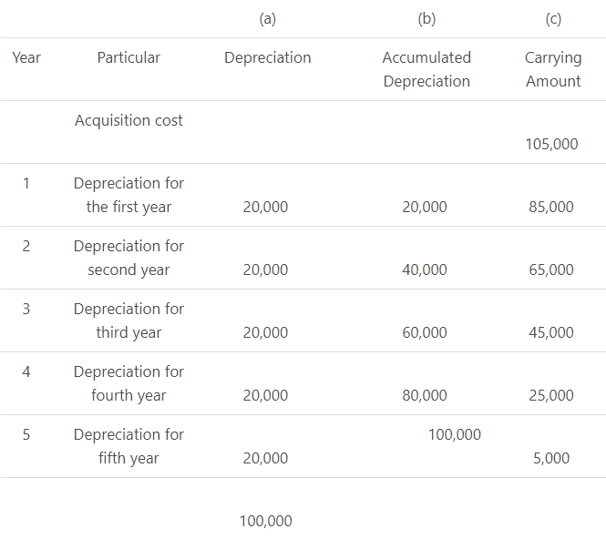
Task: Click the 65,000 carrying amount cell
Action: point(551,269)
